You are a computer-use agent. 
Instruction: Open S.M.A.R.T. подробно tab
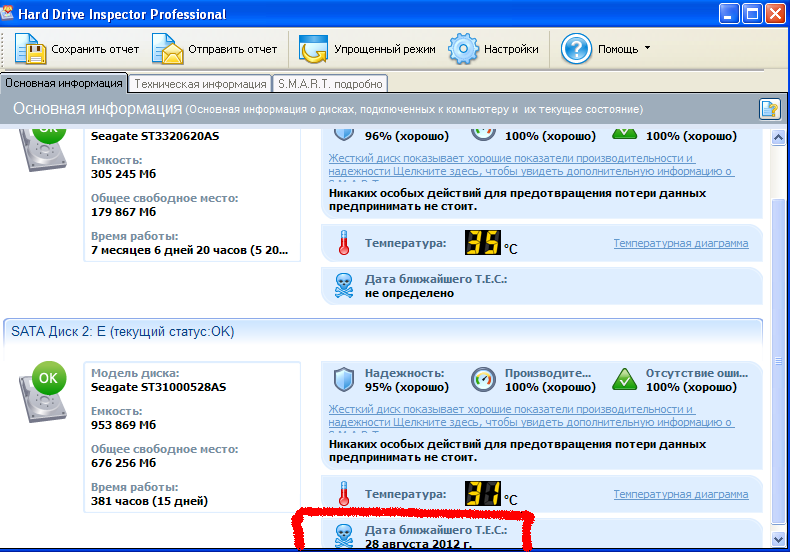coord(330,84)
